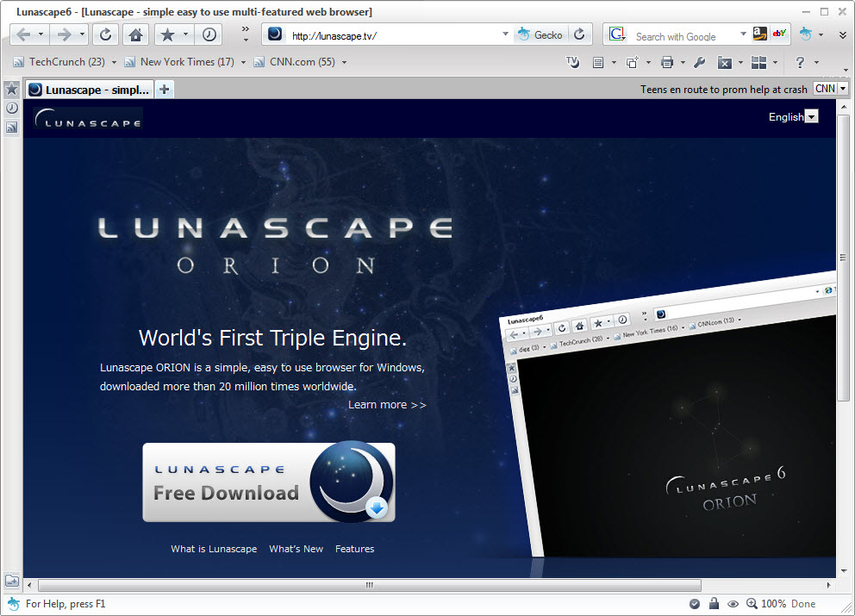
Task: Click into the address bar URL field
Action: tap(393, 35)
